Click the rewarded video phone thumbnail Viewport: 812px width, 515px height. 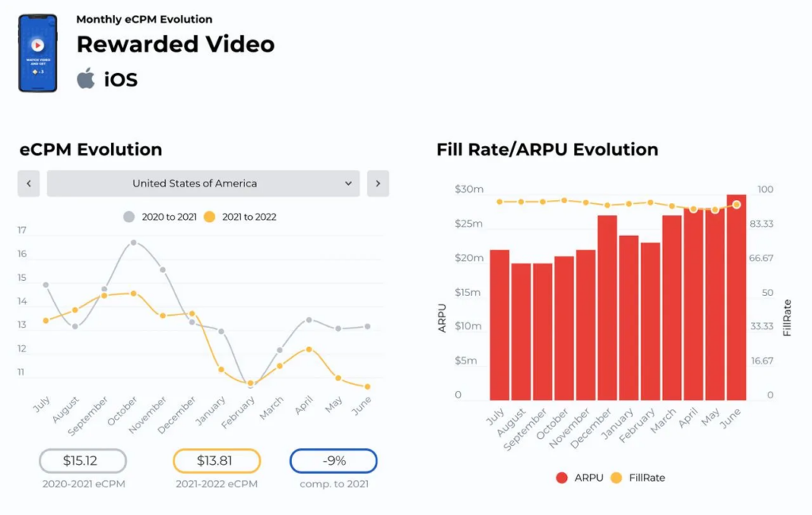(x=37, y=53)
